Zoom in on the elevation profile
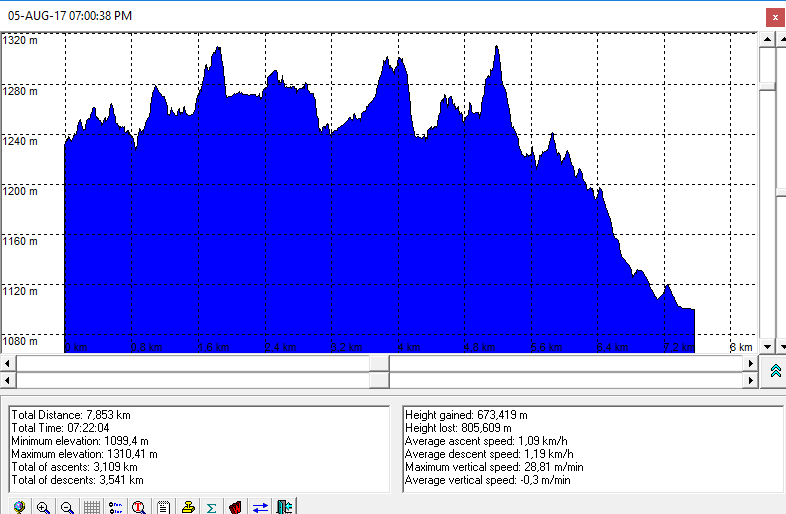This screenshot has height=514, width=786. [43, 507]
